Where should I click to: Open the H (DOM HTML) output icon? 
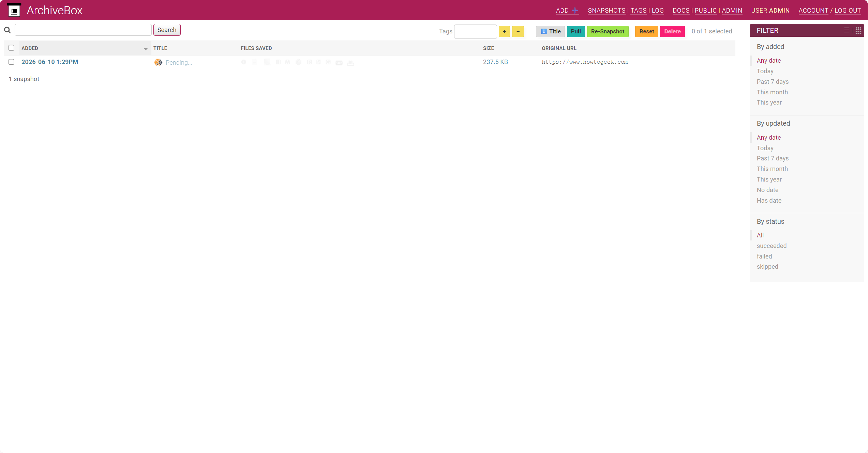278,62
